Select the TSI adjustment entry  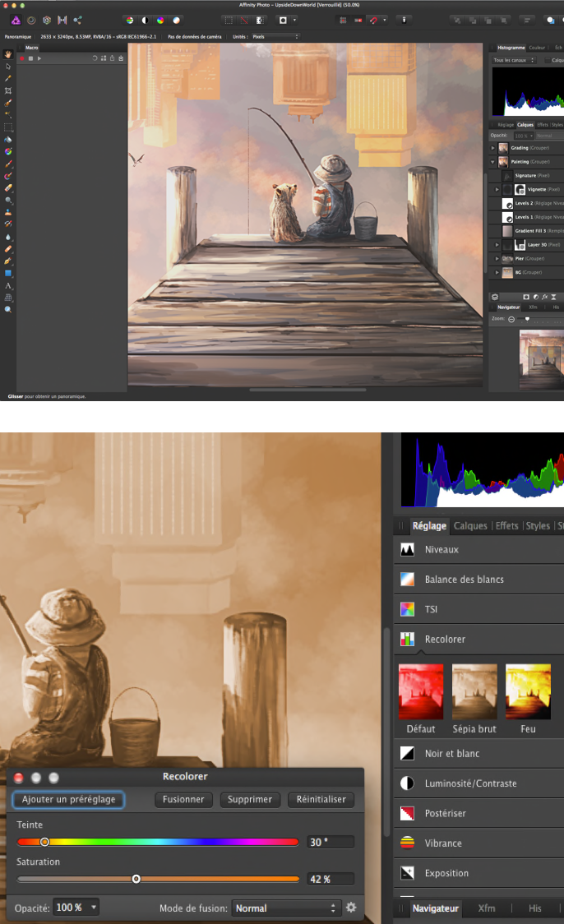478,609
